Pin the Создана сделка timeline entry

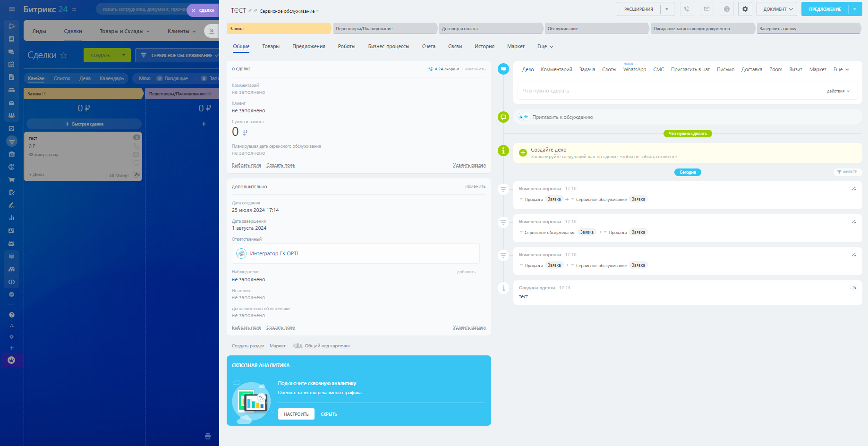tap(854, 287)
